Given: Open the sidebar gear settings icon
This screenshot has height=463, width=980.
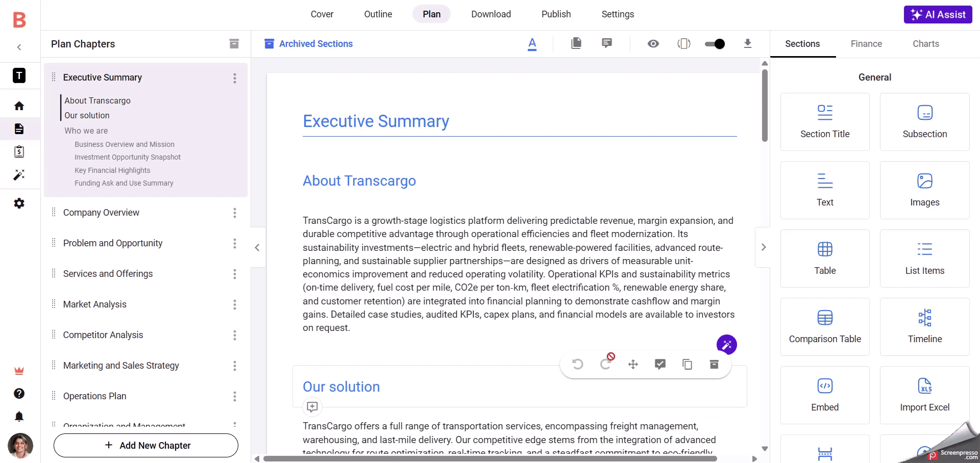Looking at the screenshot, I should point(19,203).
